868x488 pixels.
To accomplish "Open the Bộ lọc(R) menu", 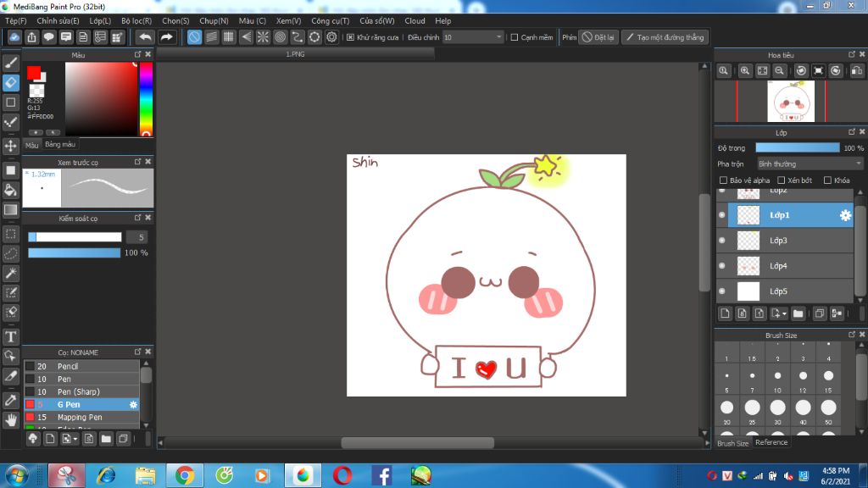I will tap(136, 21).
